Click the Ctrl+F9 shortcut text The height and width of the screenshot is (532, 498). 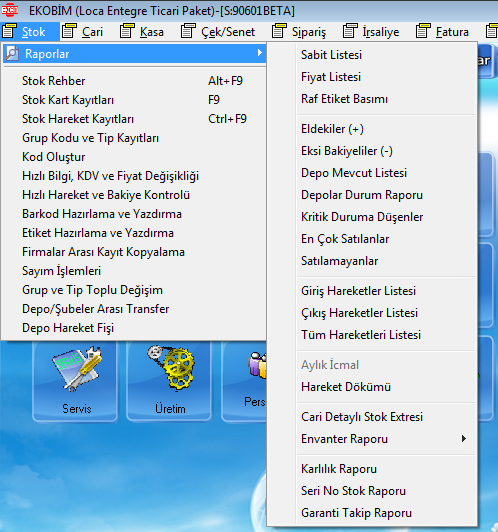click(227, 119)
